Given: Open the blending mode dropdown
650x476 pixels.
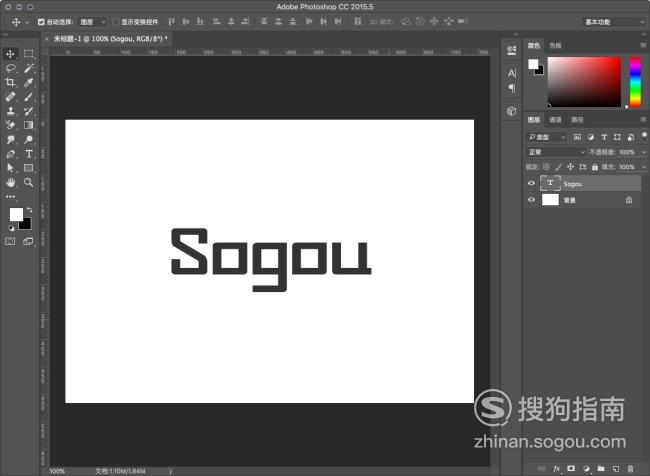Looking at the screenshot, I should pos(556,152).
